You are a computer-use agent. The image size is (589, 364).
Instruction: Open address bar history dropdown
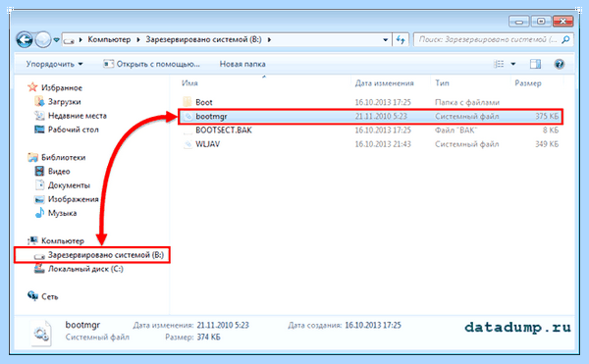click(x=385, y=40)
